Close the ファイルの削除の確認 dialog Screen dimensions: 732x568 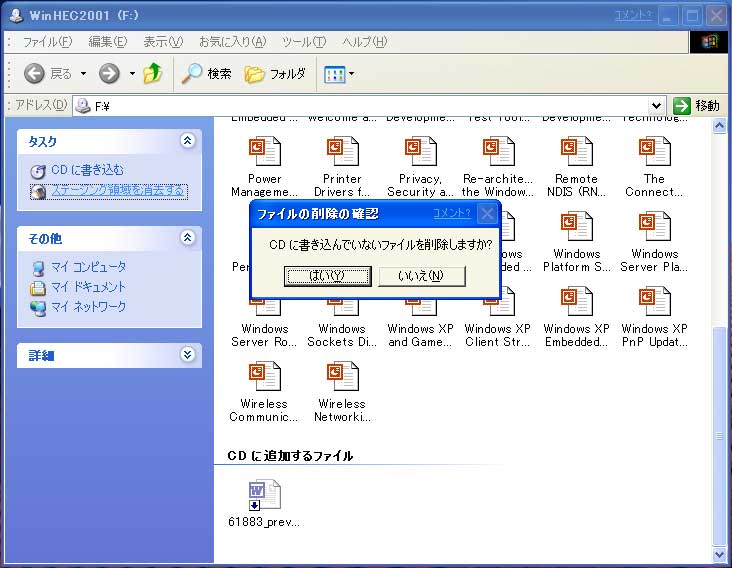pos(487,214)
